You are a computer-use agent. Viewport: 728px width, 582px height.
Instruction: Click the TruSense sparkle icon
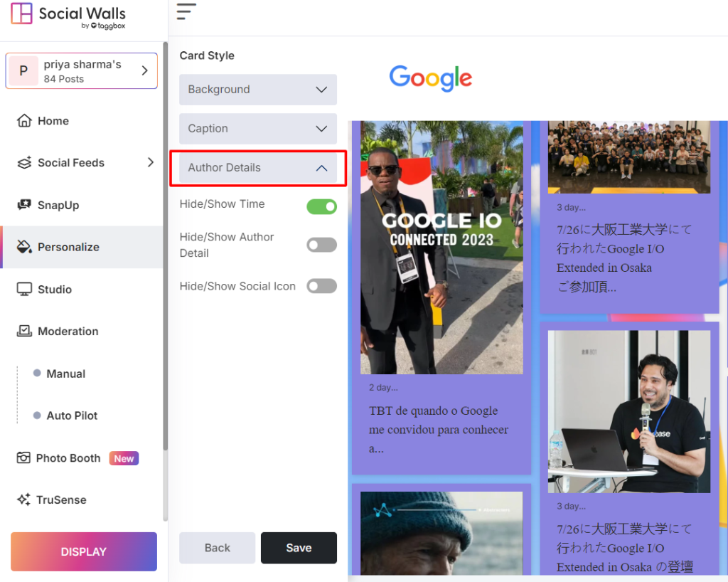(24, 499)
